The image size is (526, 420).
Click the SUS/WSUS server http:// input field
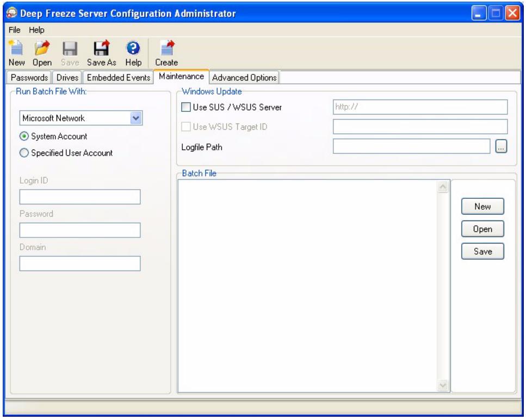tap(420, 107)
